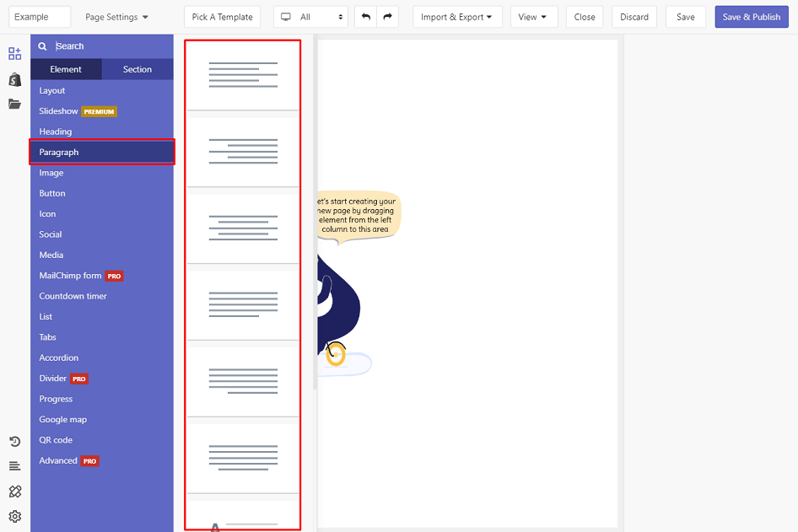Click the Example page name field

[x=40, y=17]
